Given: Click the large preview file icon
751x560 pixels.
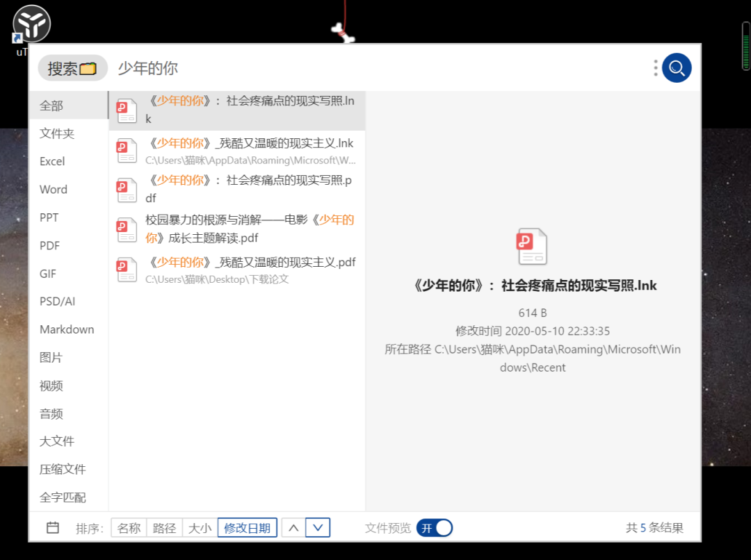Looking at the screenshot, I should point(532,247).
